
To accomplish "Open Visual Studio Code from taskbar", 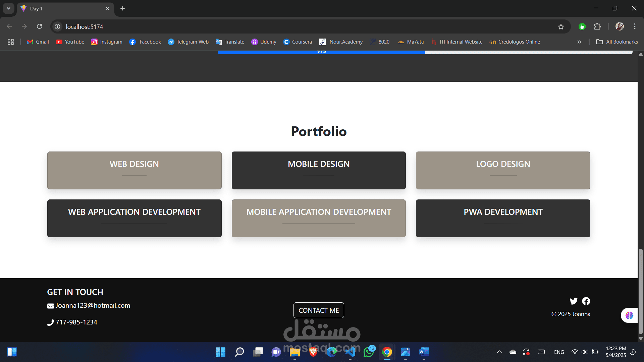I will pos(350,352).
